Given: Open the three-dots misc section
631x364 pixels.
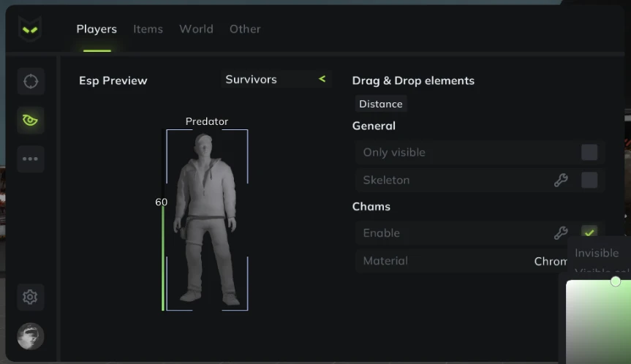Looking at the screenshot, I should coord(31,159).
